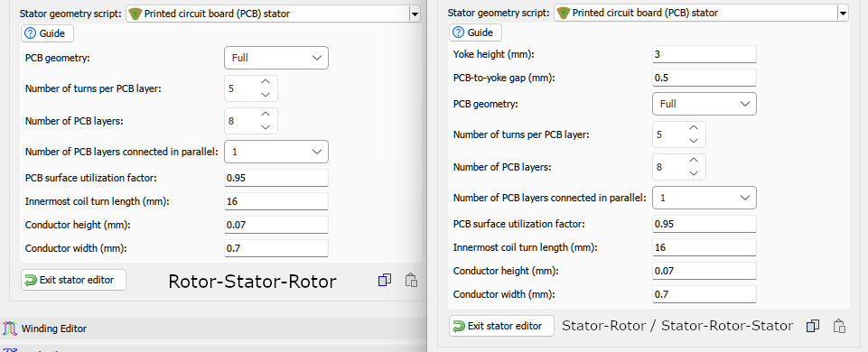Open PCB geometry dropdown in left panel

coord(276,58)
